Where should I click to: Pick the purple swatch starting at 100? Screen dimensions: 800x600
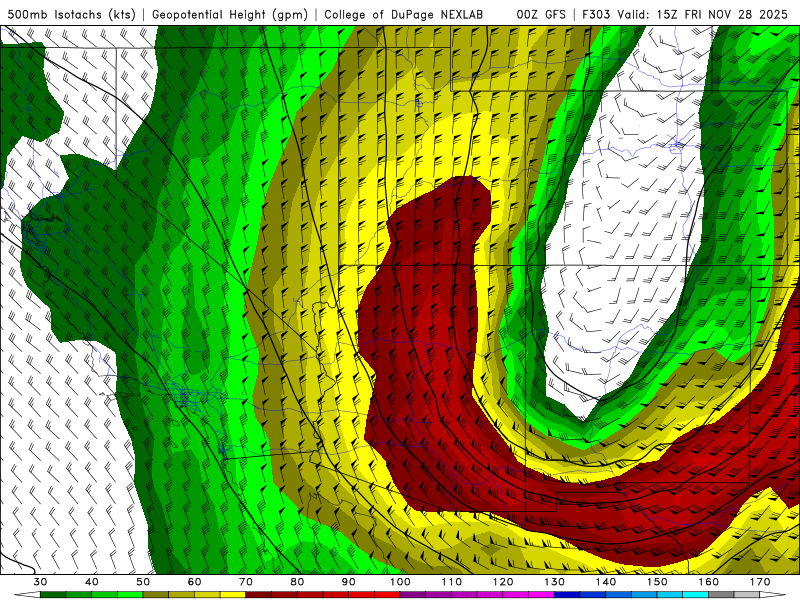413,595
